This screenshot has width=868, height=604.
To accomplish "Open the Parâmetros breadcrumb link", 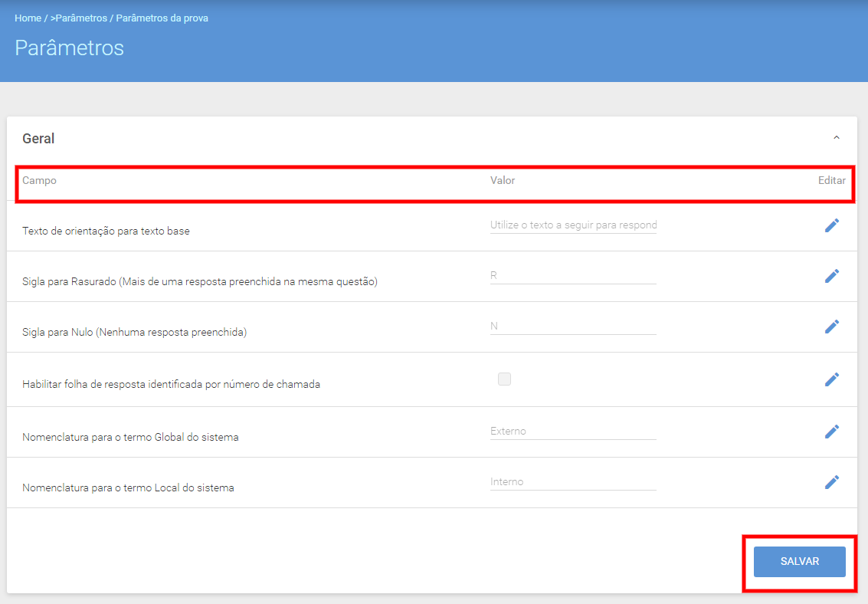I will tap(81, 18).
